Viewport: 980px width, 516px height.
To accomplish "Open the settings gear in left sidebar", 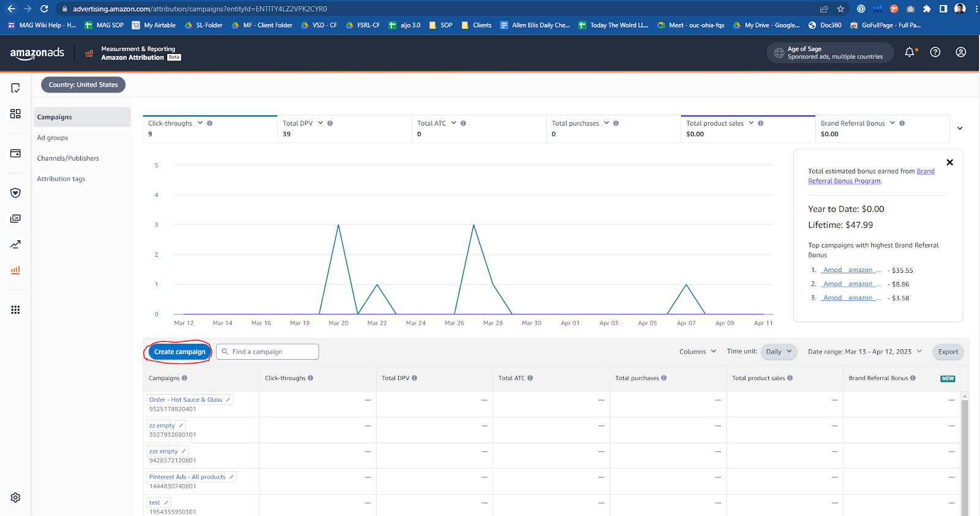I will tap(15, 498).
